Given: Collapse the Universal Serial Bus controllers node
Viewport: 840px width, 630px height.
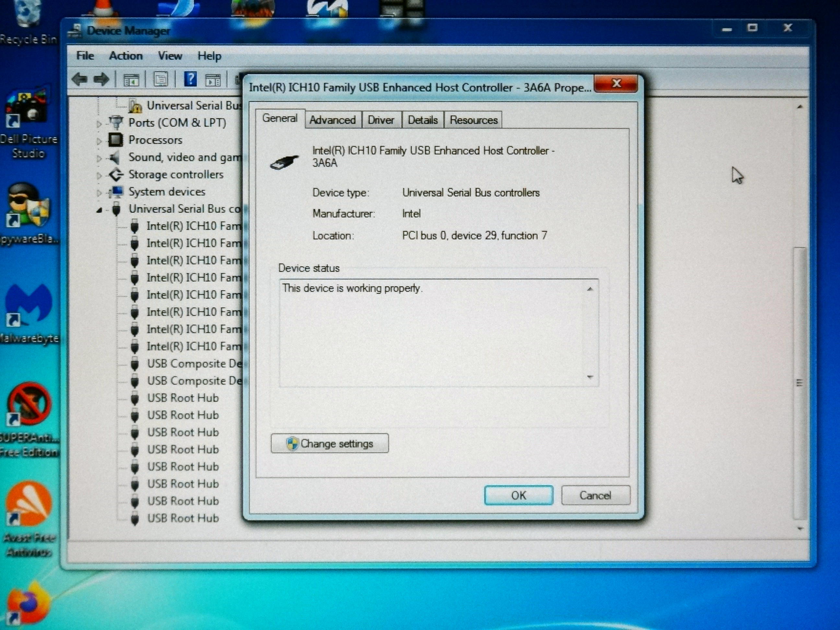Looking at the screenshot, I should pos(99,210).
